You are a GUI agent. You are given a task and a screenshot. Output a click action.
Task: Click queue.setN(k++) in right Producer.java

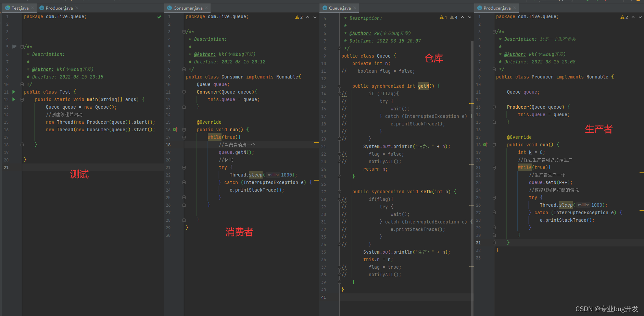coord(551,182)
